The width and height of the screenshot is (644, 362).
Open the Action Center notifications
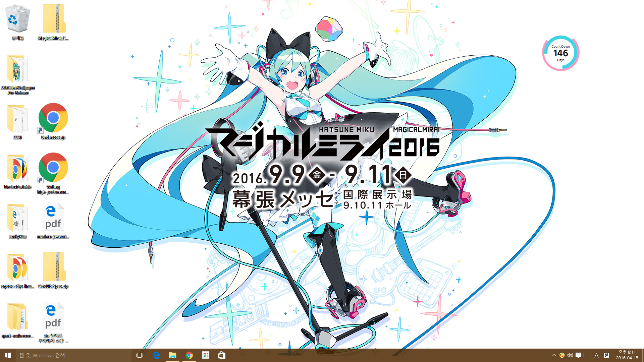pyautogui.click(x=578, y=355)
